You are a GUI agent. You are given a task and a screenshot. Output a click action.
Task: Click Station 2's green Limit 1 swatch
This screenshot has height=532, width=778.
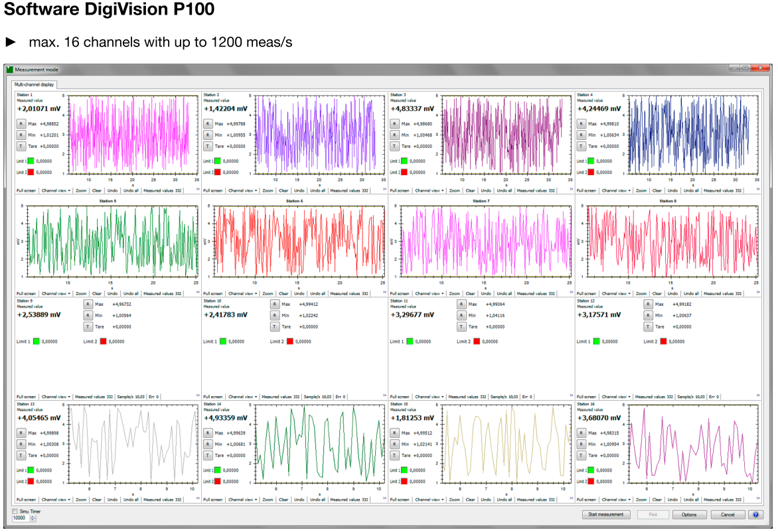[x=217, y=161]
